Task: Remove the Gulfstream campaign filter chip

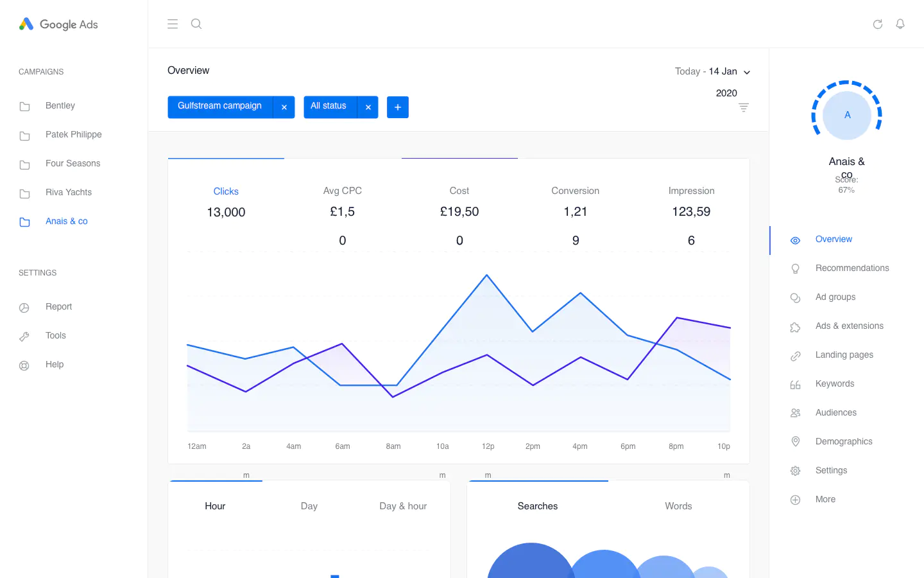Action: [x=284, y=107]
